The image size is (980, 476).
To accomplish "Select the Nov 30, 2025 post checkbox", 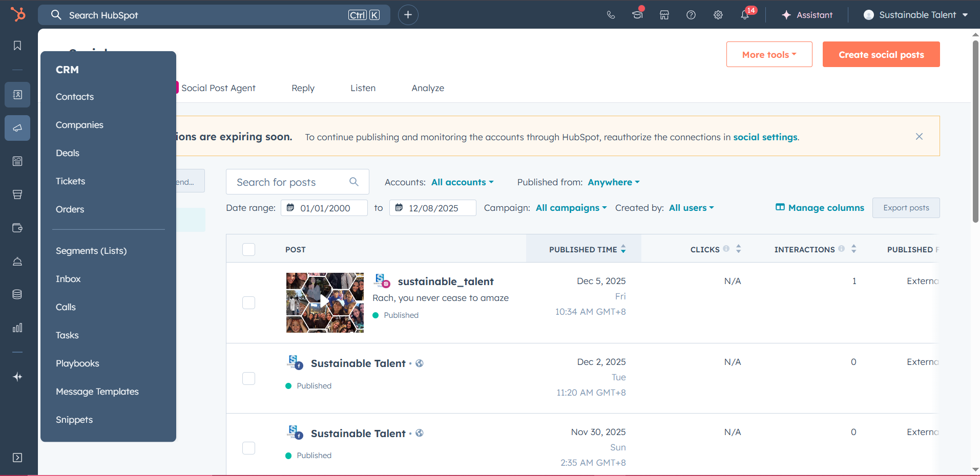I will pyautogui.click(x=248, y=448).
